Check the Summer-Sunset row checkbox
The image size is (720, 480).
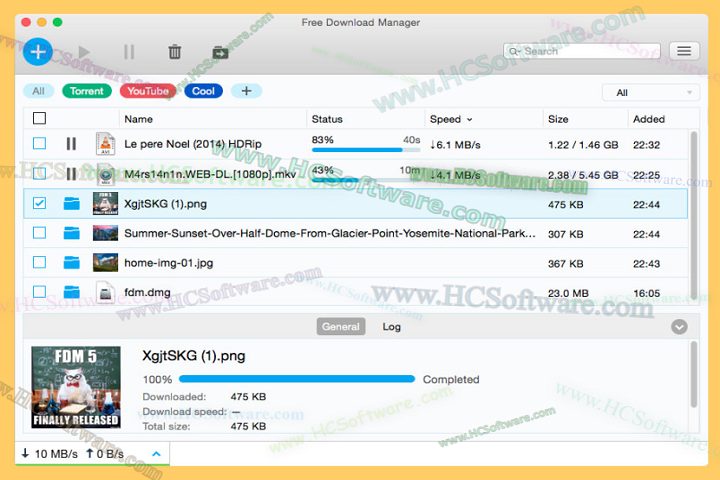pos(39,233)
